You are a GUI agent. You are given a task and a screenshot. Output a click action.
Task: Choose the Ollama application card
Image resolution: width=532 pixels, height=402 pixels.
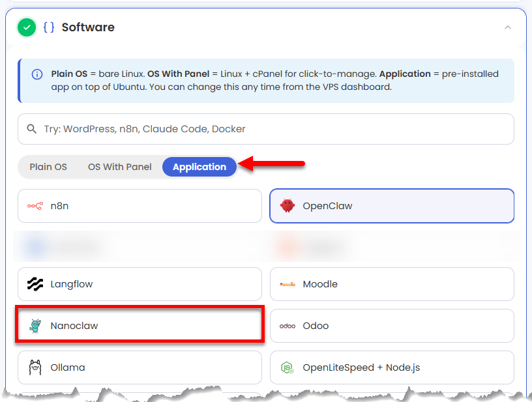point(140,367)
